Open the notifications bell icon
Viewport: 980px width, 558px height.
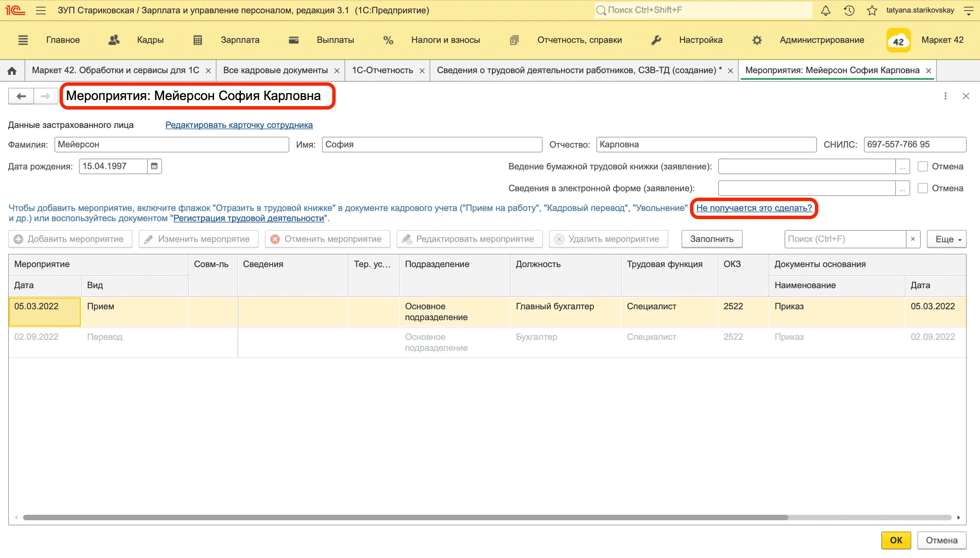tap(825, 10)
